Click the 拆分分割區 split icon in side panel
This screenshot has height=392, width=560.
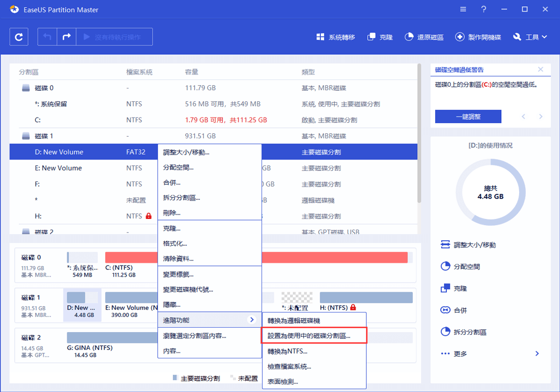click(445, 332)
